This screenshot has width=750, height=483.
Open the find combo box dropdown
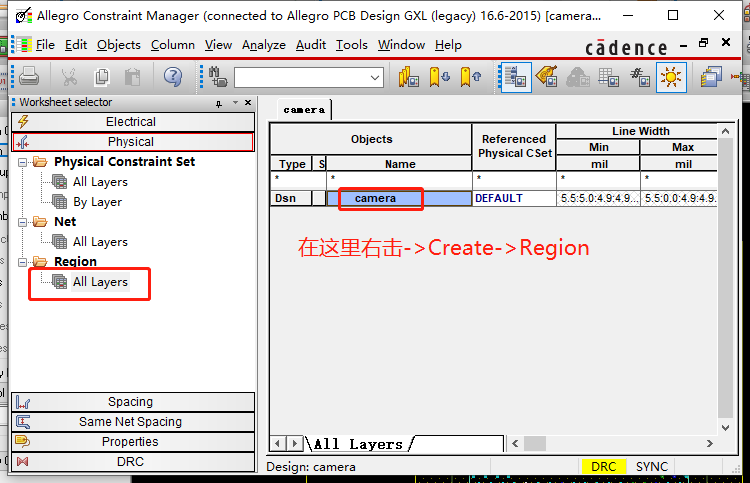(375, 77)
